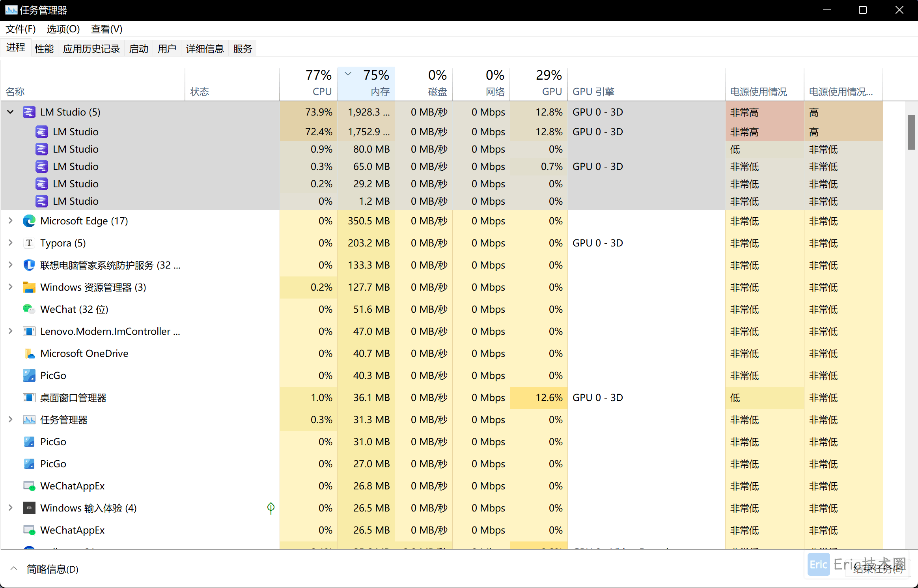918x588 pixels.
Task: Switch to the 详细信息 tab
Action: pos(205,49)
